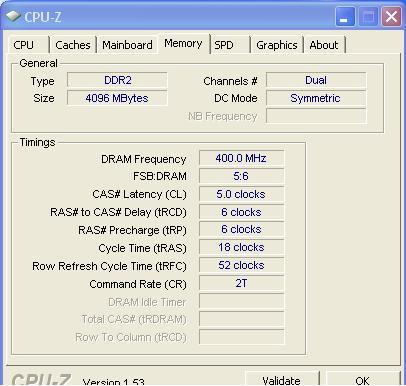406x386 pixels.
Task: Click the Dual channels value field
Action: [316, 80]
